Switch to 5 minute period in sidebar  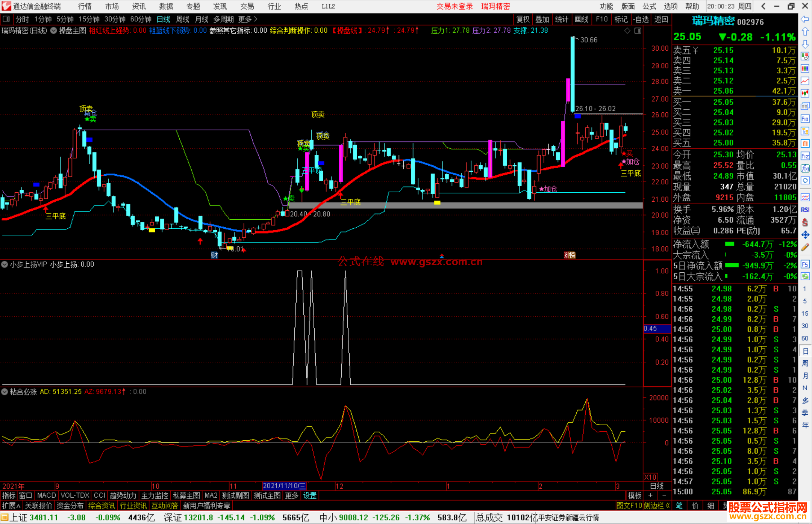(x=804, y=301)
